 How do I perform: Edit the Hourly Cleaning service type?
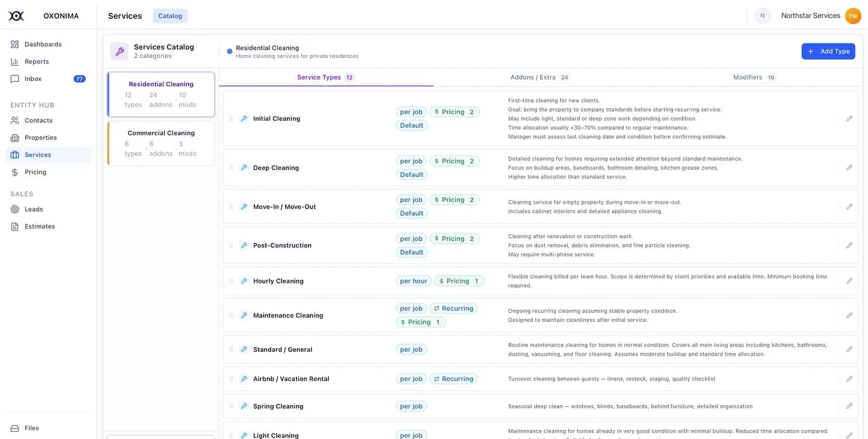[849, 281]
